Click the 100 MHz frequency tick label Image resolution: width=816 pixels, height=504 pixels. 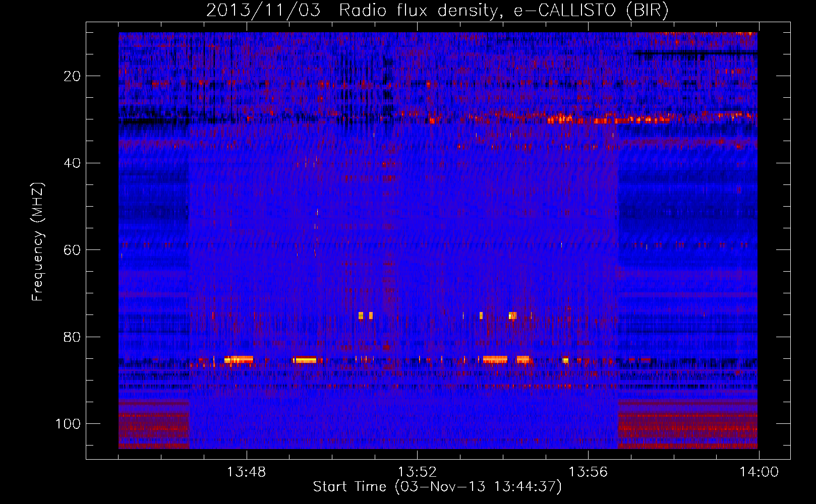[68, 424]
